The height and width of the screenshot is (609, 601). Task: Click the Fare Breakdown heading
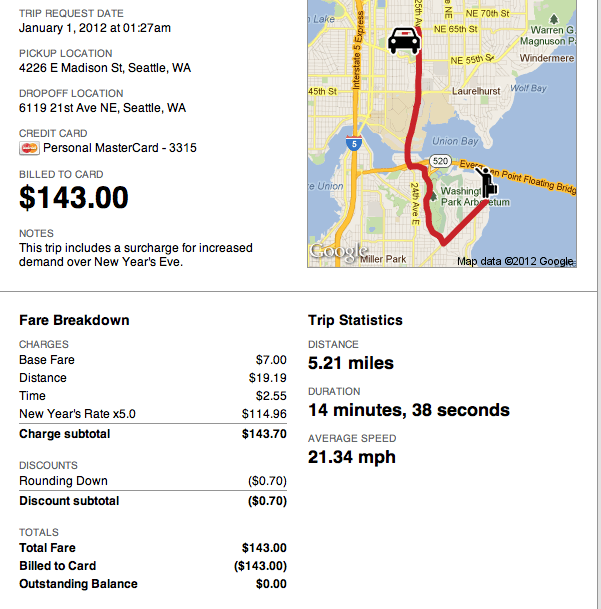(74, 321)
